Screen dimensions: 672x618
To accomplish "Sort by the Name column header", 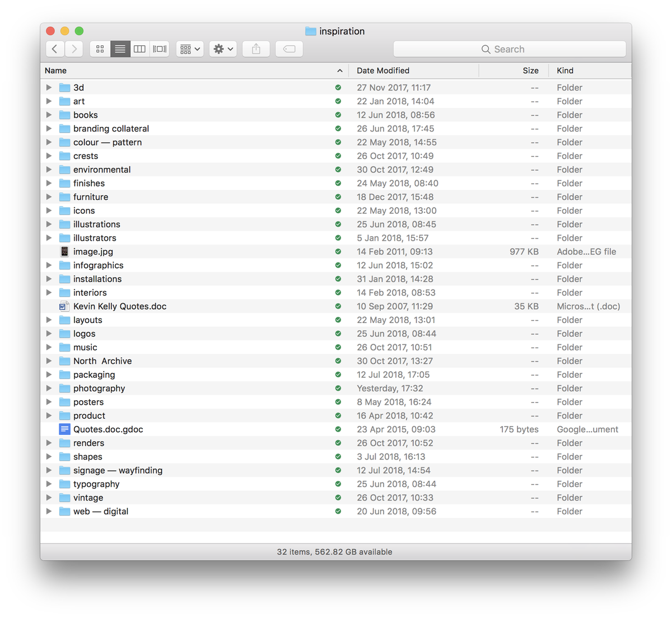I will tap(194, 71).
